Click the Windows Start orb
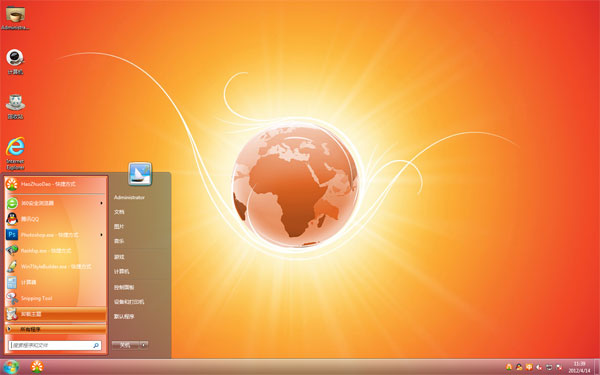Image resolution: width=600 pixels, height=375 pixels. 11,367
